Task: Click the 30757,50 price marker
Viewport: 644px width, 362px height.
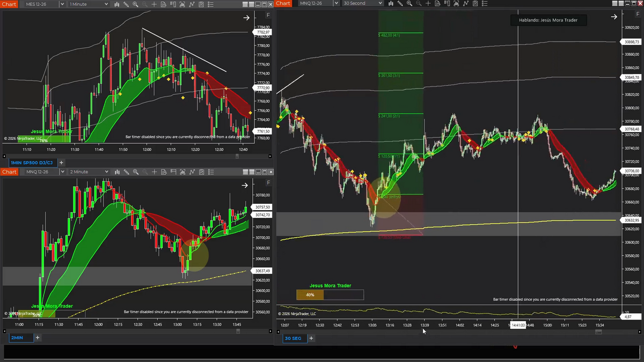Action: coord(262,207)
